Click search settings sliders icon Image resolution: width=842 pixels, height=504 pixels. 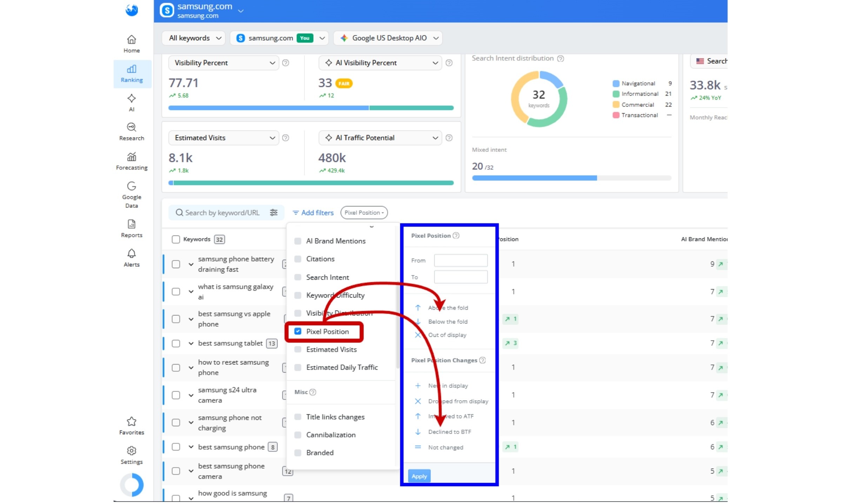click(x=274, y=212)
